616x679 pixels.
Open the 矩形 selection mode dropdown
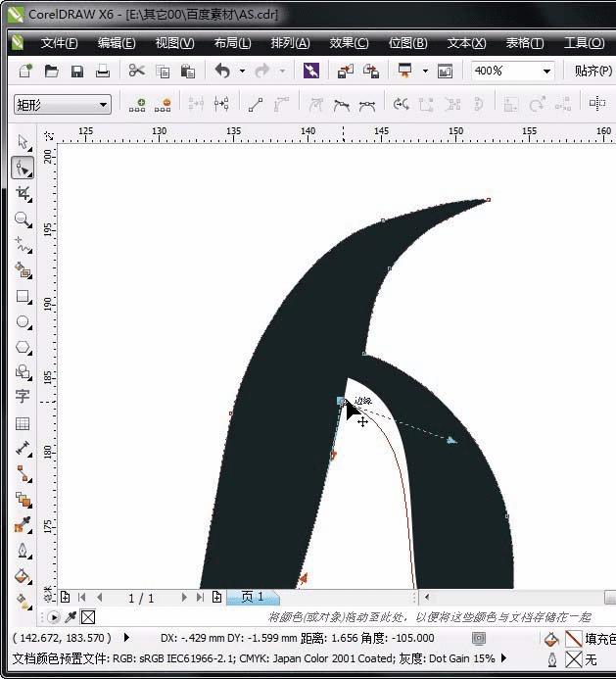coord(103,105)
